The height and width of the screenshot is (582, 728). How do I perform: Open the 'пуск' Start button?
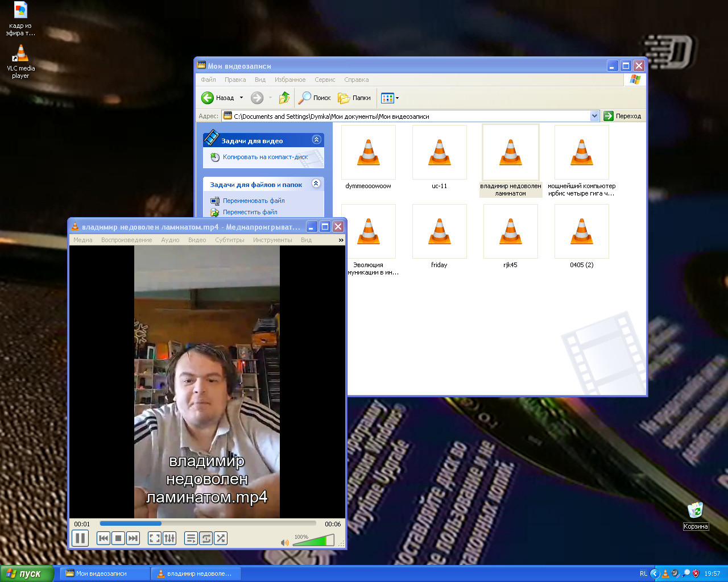27,573
